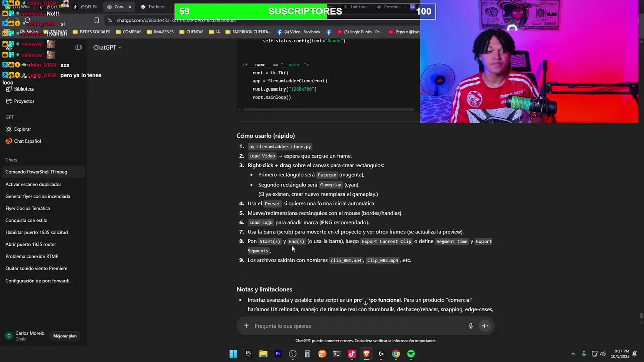The width and height of the screenshot is (644, 362).
Task: Open chat 'Configuración de port forwardi...'
Action: coord(43,281)
